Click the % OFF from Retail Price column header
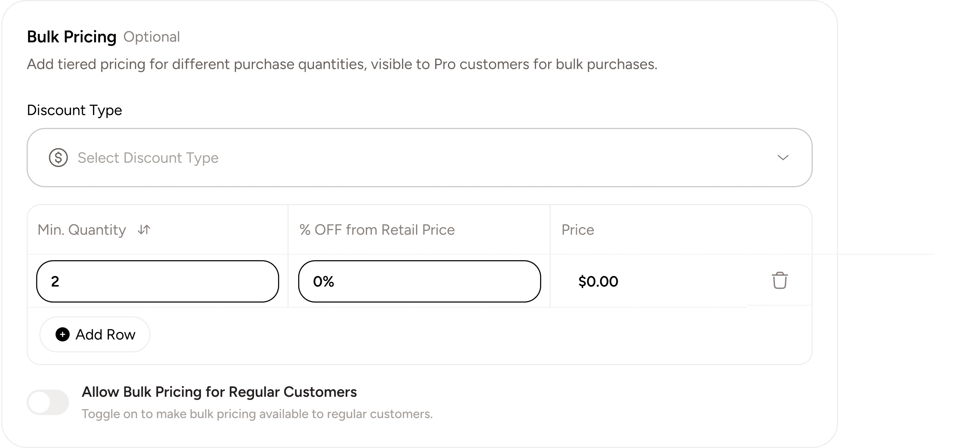This screenshot has width=980, height=448. coord(377,230)
